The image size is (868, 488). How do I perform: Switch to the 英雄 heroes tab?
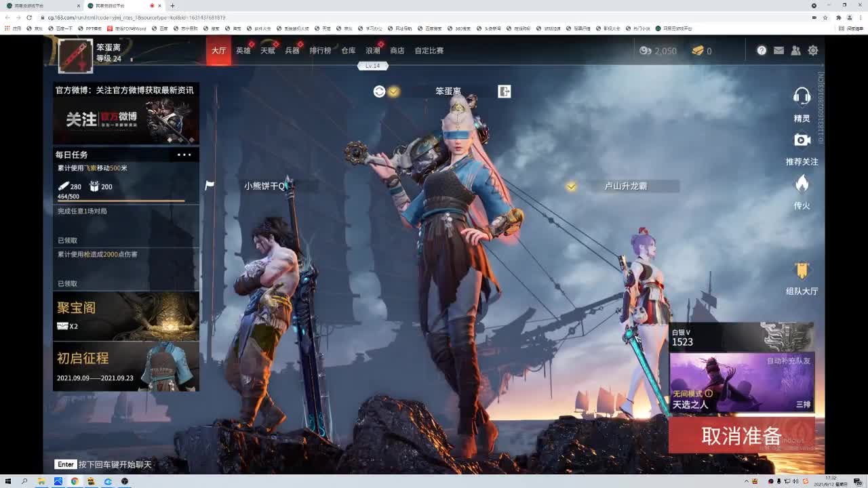click(x=243, y=51)
